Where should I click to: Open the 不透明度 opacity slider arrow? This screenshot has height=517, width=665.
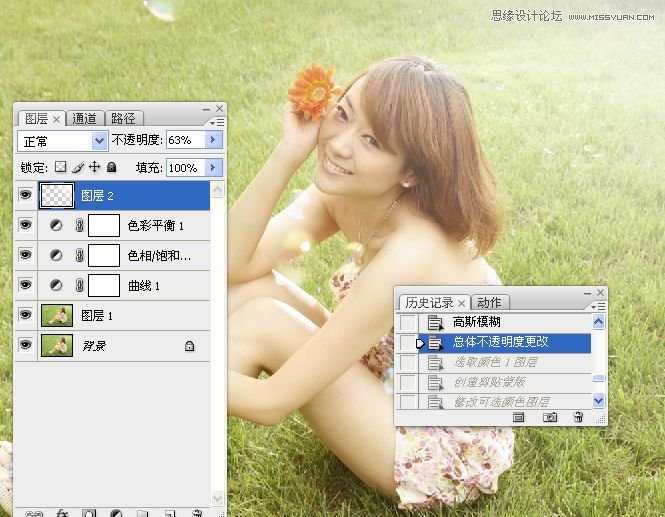[213, 141]
